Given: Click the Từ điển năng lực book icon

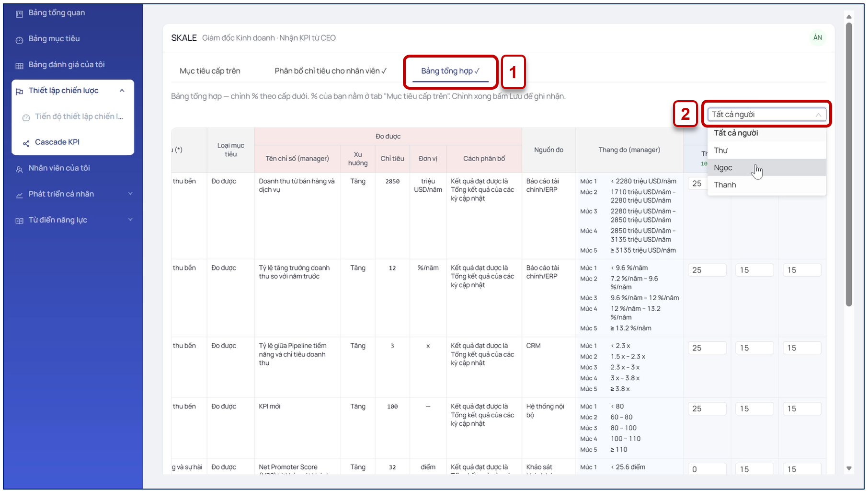Looking at the screenshot, I should point(19,221).
